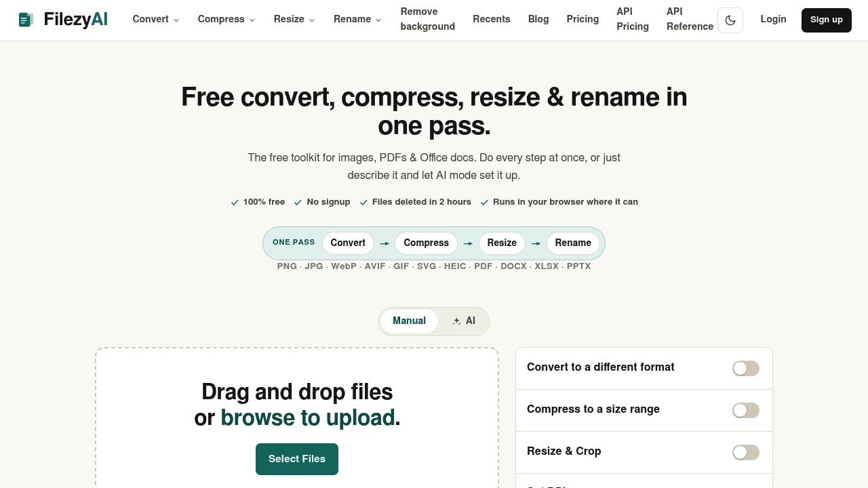Click the 100% free label

tap(264, 202)
